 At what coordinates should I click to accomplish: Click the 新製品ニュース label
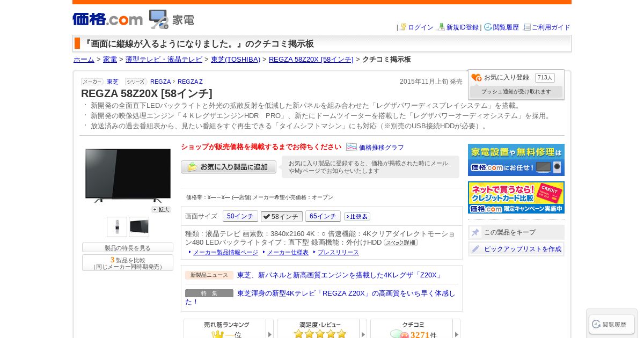(x=209, y=275)
